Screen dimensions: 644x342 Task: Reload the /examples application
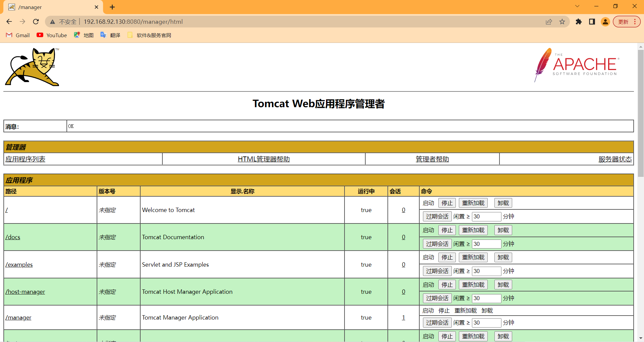click(473, 257)
